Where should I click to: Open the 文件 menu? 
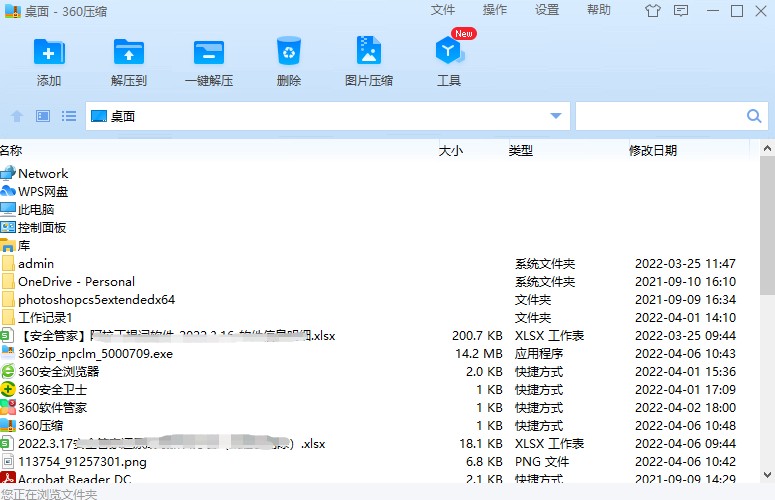443,10
